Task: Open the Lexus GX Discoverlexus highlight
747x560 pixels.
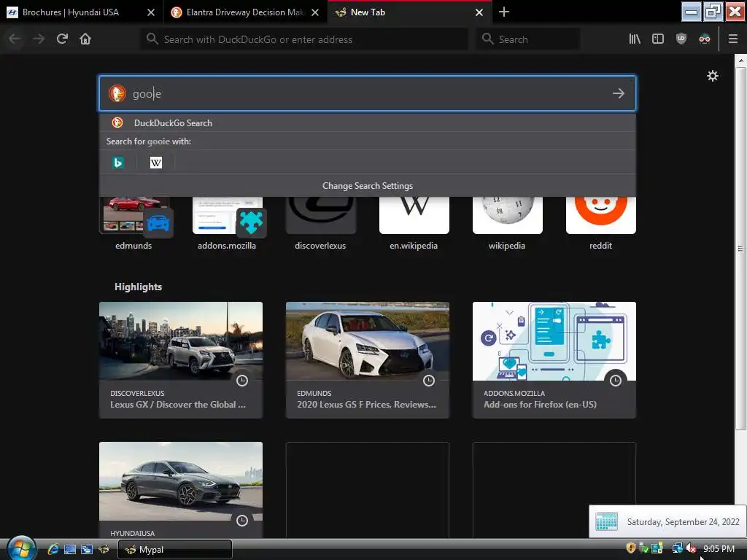Action: point(181,360)
